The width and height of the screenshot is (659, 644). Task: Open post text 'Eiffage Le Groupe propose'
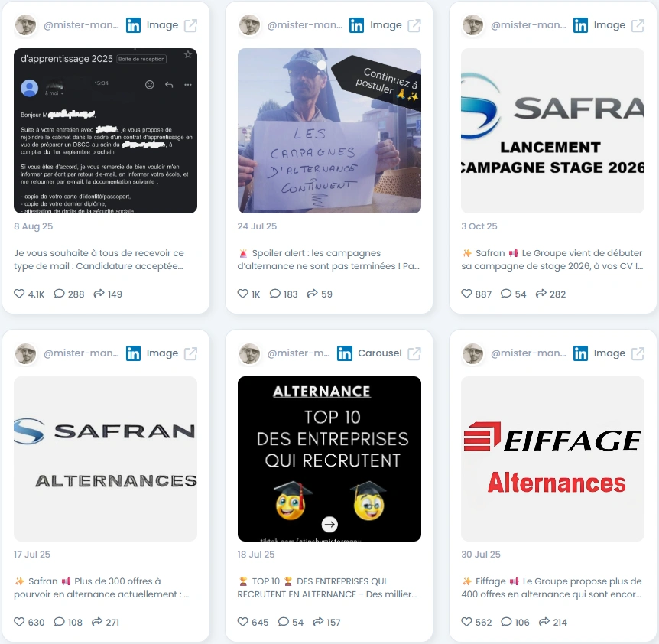552,587
